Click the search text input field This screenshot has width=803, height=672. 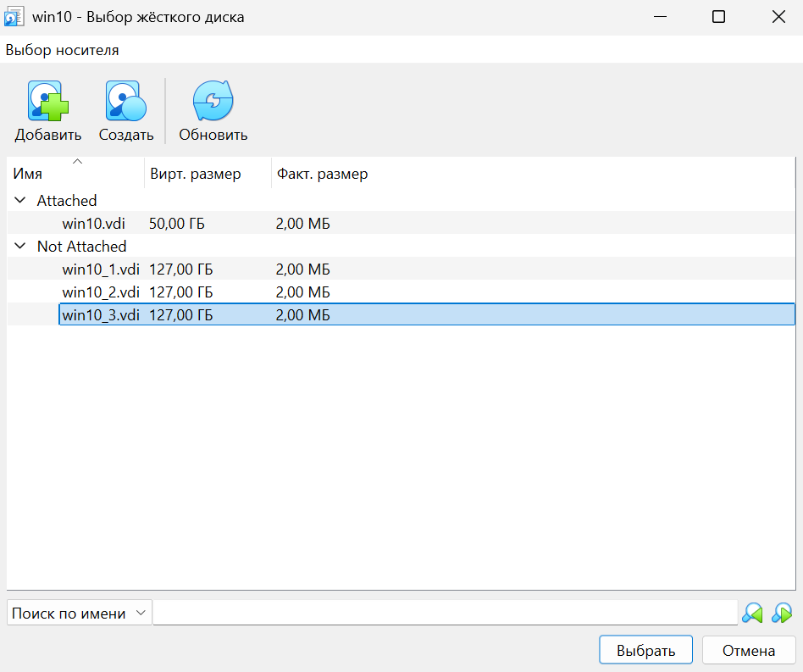445,613
